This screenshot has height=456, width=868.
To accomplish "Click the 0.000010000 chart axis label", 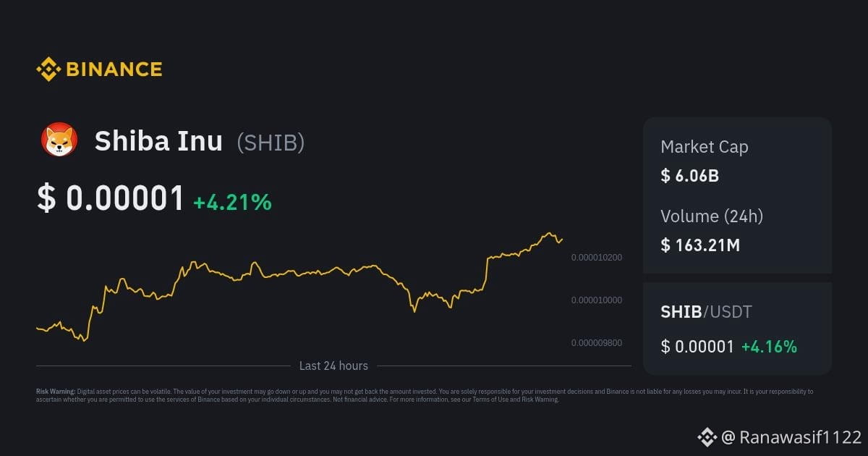I will pyautogui.click(x=596, y=300).
